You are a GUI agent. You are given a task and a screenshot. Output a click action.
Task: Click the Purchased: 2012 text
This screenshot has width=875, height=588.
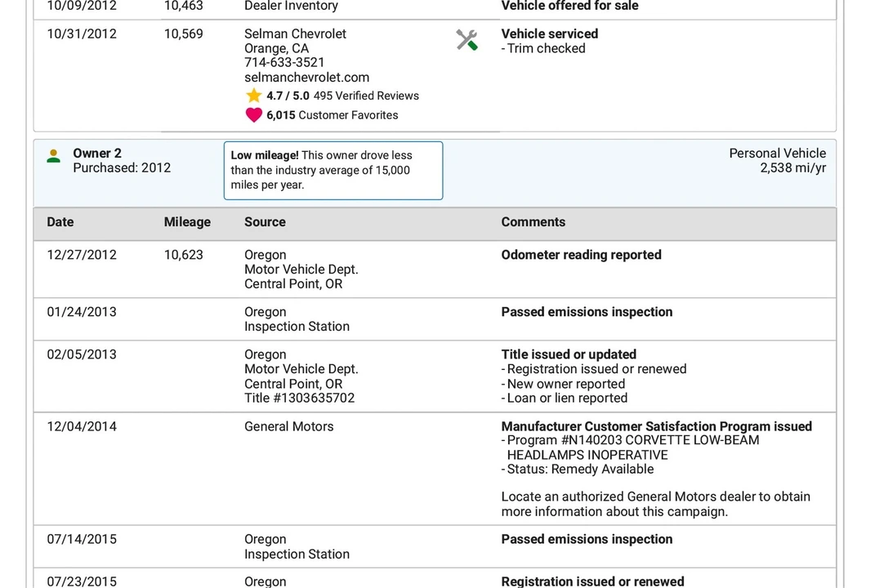122,168
